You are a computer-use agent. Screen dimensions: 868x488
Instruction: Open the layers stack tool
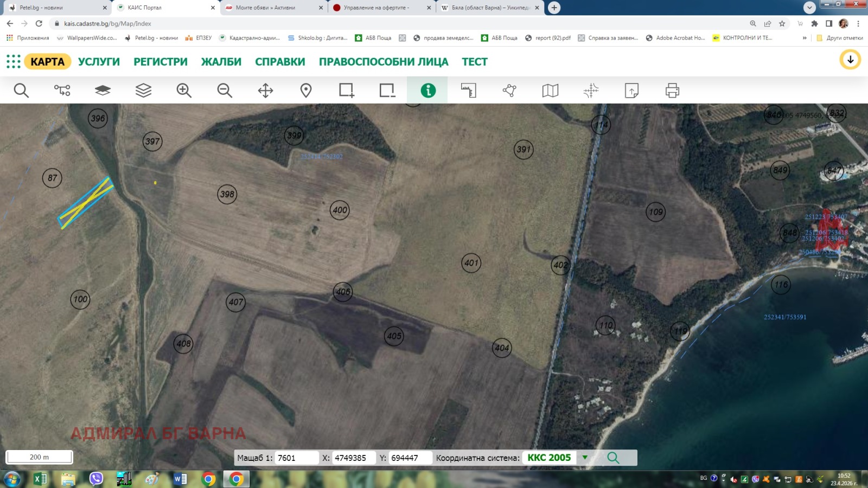coord(143,91)
